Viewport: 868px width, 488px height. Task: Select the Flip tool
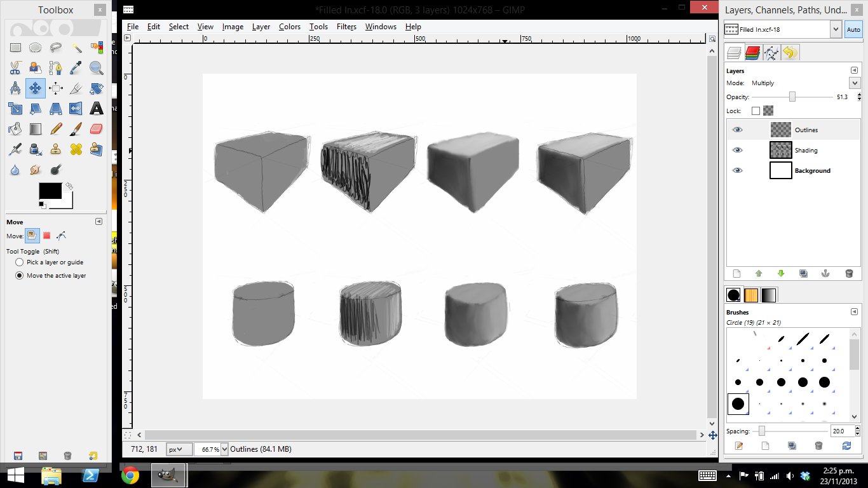point(76,109)
